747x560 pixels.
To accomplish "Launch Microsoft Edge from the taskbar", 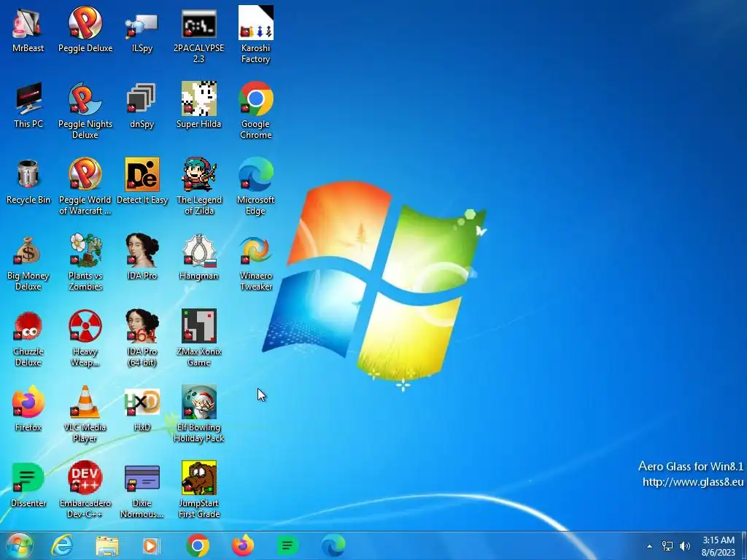I will click(333, 545).
